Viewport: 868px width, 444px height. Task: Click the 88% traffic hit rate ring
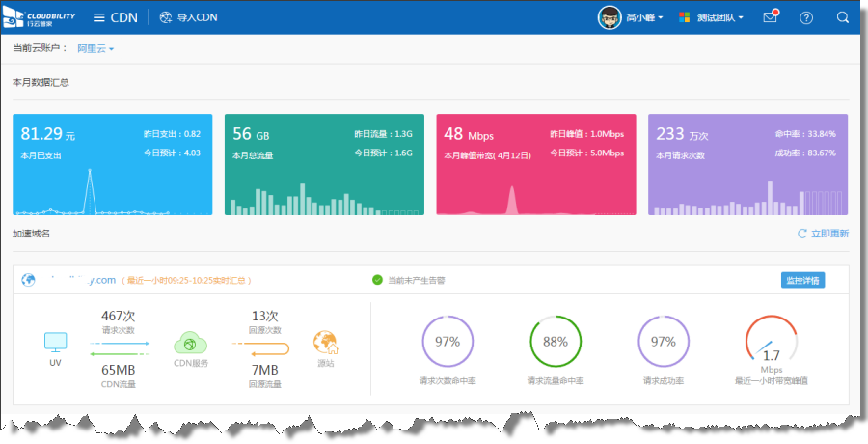(x=555, y=342)
